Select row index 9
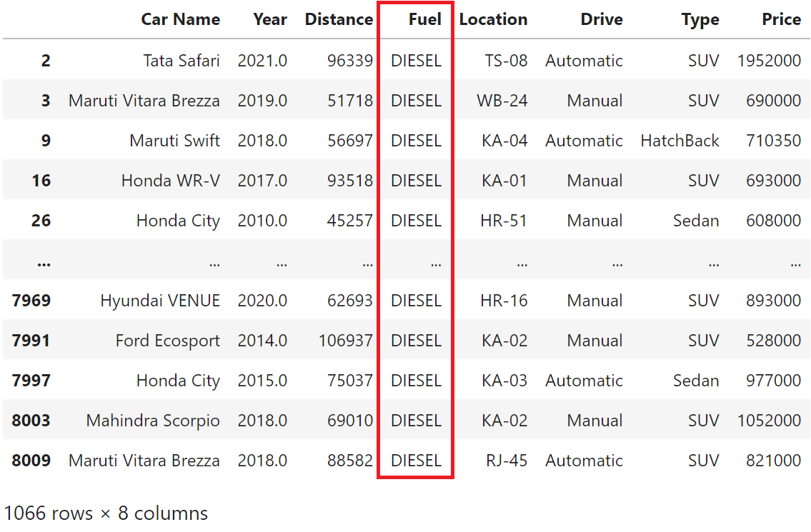The width and height of the screenshot is (811, 532). point(46,141)
